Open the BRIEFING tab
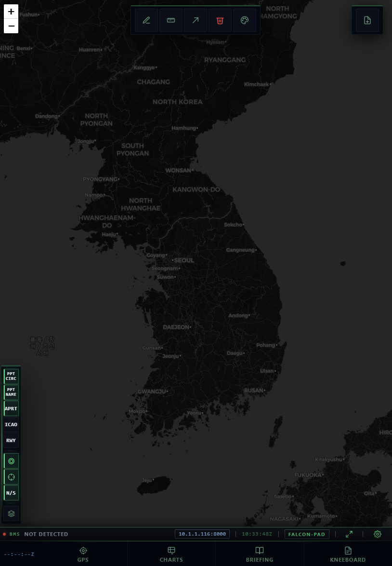 pyautogui.click(x=260, y=554)
